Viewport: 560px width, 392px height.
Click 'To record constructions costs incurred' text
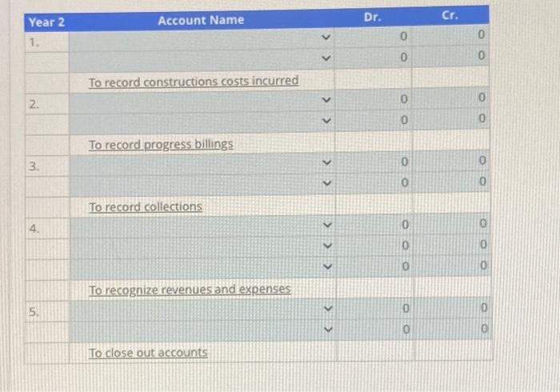pyautogui.click(x=194, y=82)
